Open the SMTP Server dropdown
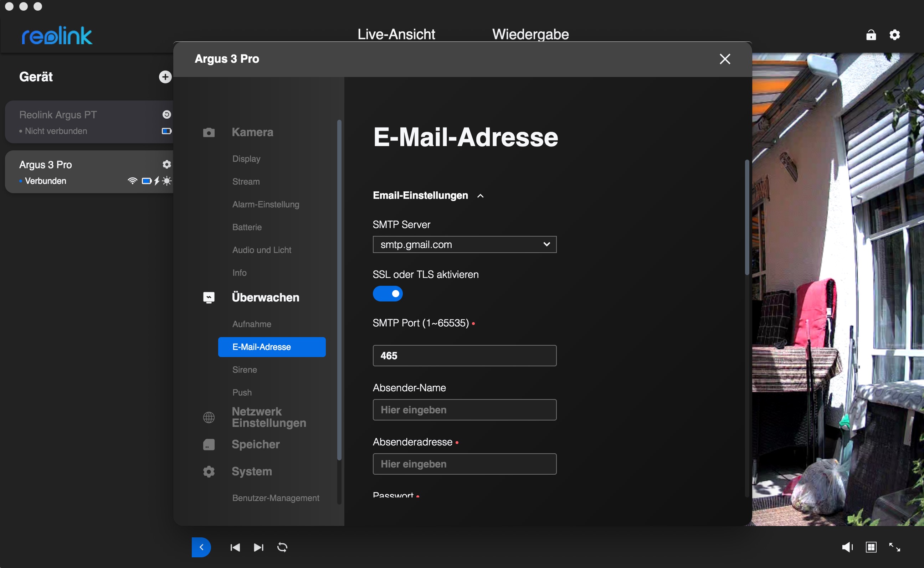 click(x=464, y=244)
